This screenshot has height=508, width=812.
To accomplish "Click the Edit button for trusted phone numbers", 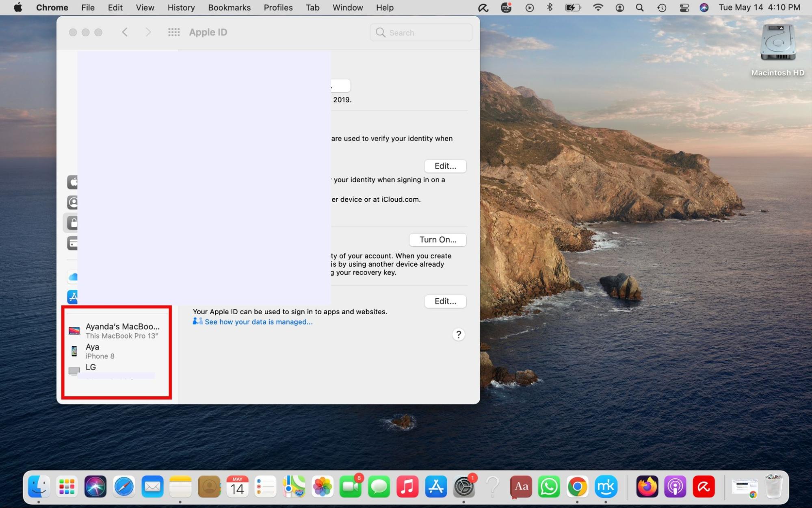I will 445,166.
